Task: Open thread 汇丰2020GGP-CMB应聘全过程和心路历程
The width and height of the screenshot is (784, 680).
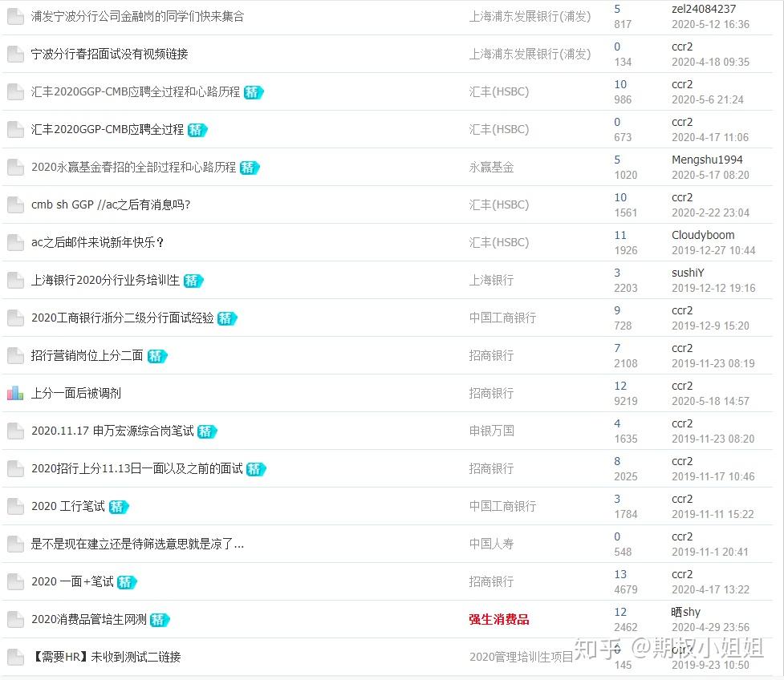Action: tap(136, 92)
